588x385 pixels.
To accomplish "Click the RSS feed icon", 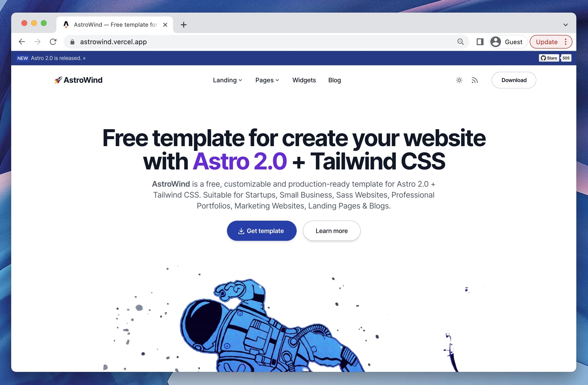I will point(475,80).
